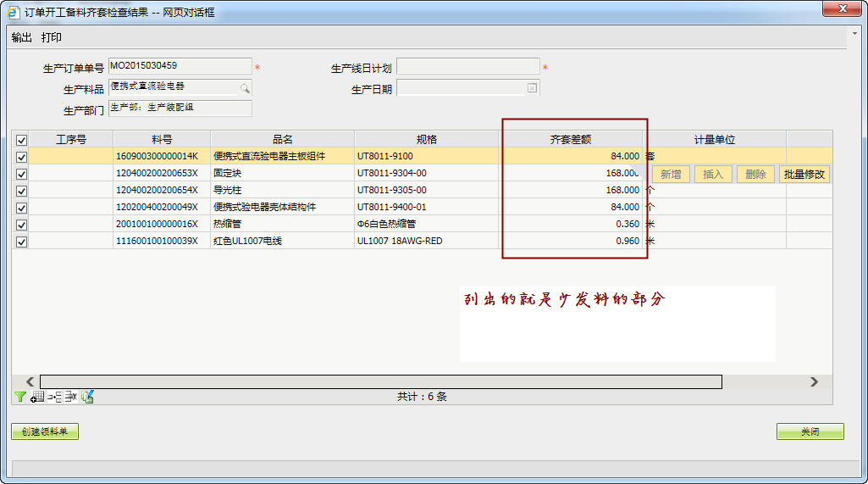Click the 固定块 product name cell
The image size is (868, 484).
coord(282,173)
